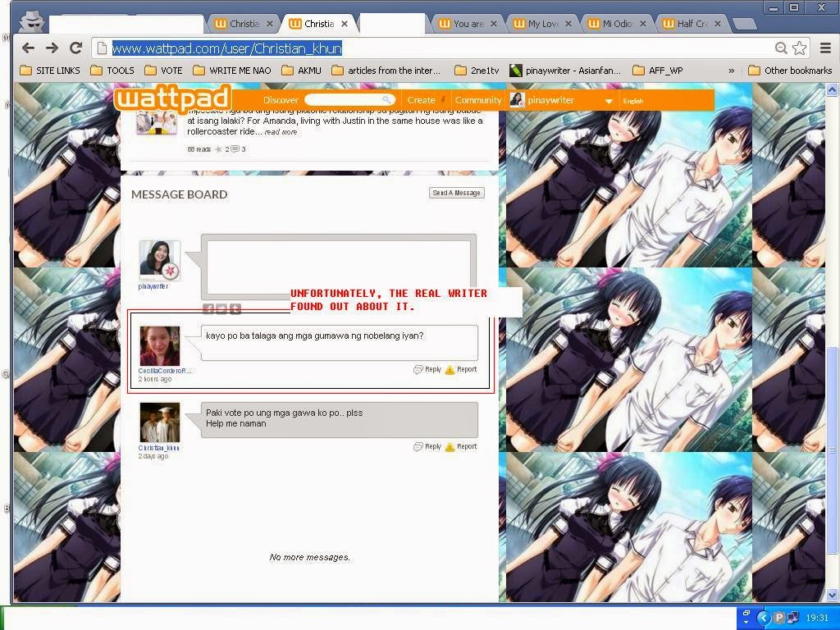Click the comments icon under the story
Viewport: 840px width, 630px height.
pyautogui.click(x=235, y=149)
